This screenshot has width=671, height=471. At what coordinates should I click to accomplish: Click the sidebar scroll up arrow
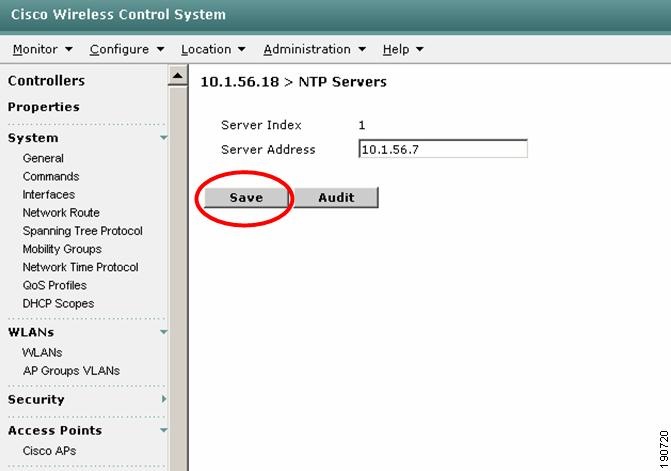(x=178, y=76)
